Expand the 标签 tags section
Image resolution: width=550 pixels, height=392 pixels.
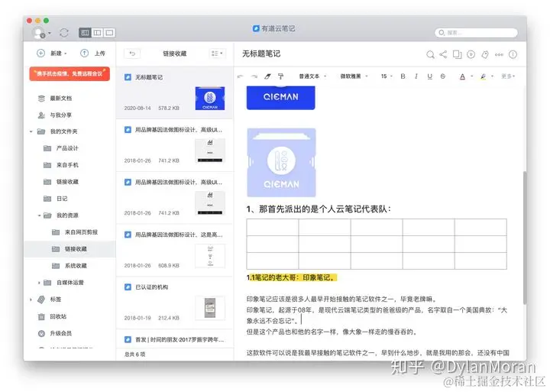point(31,300)
